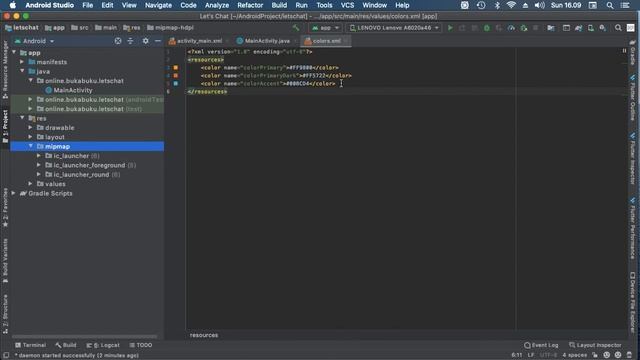Expand the ic_launcher_round group

pos(39,174)
